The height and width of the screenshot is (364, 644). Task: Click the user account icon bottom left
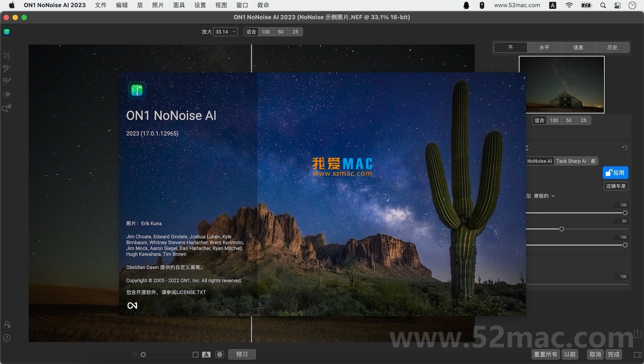coord(7,324)
